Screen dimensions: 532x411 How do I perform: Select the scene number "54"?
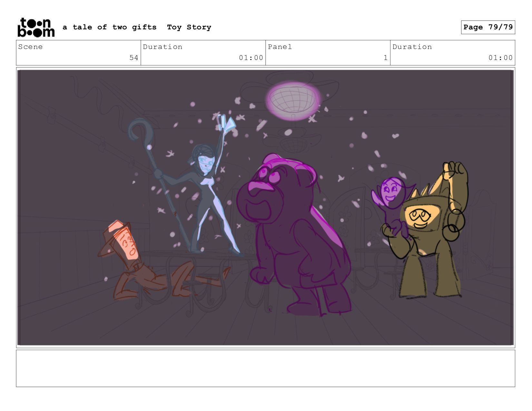coord(134,58)
